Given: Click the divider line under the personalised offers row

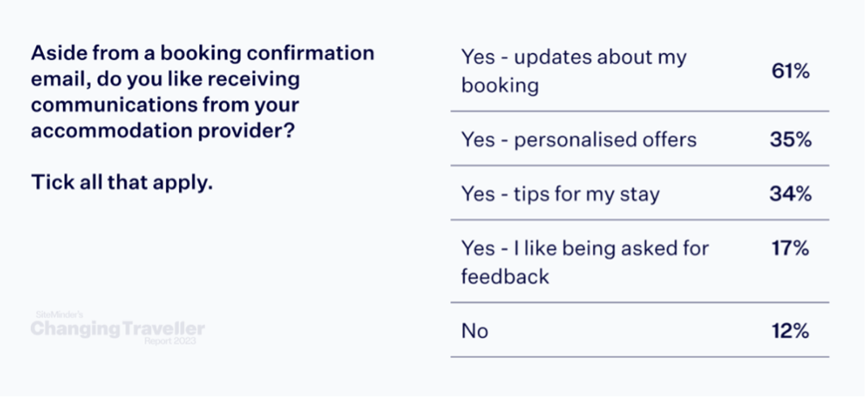Looking at the screenshot, I should (640, 165).
